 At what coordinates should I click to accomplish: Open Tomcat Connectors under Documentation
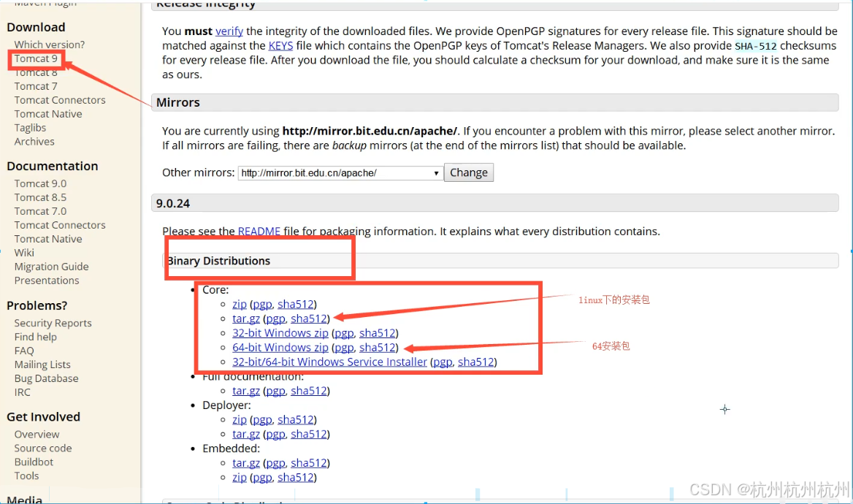tap(60, 225)
